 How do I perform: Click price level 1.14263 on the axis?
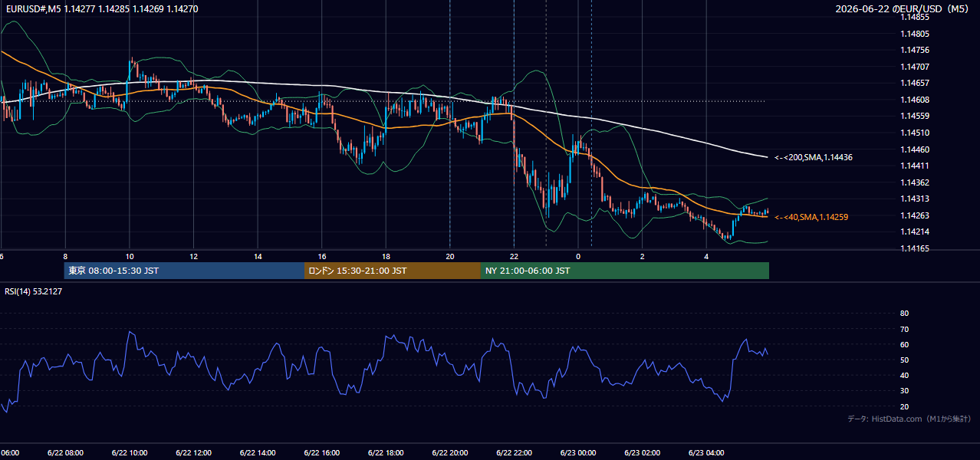(914, 215)
